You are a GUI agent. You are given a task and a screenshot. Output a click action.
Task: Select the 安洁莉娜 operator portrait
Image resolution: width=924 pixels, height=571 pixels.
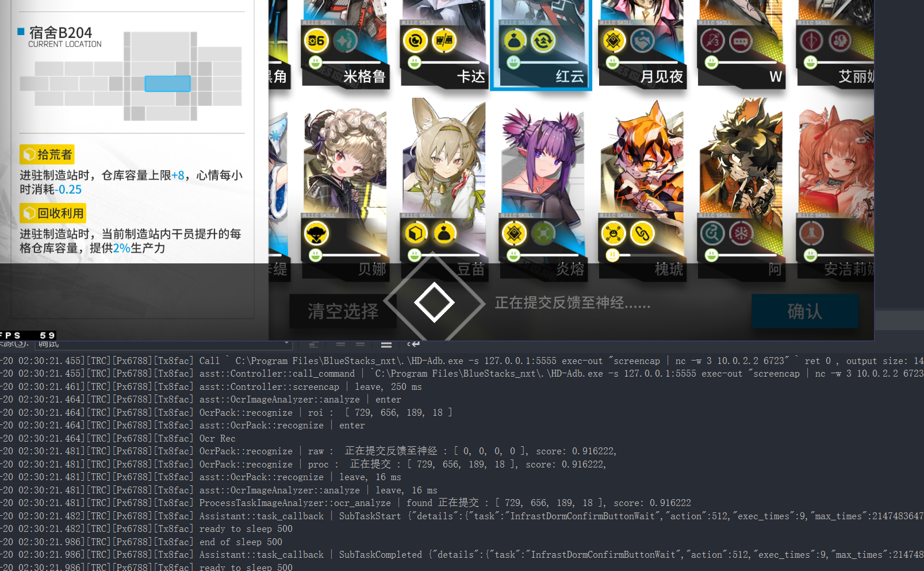pyautogui.click(x=837, y=161)
